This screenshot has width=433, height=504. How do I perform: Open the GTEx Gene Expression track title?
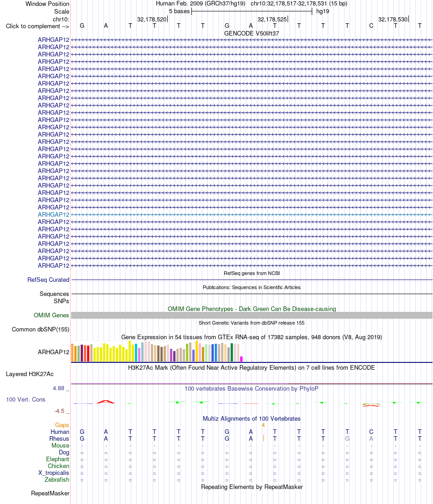tap(252, 337)
